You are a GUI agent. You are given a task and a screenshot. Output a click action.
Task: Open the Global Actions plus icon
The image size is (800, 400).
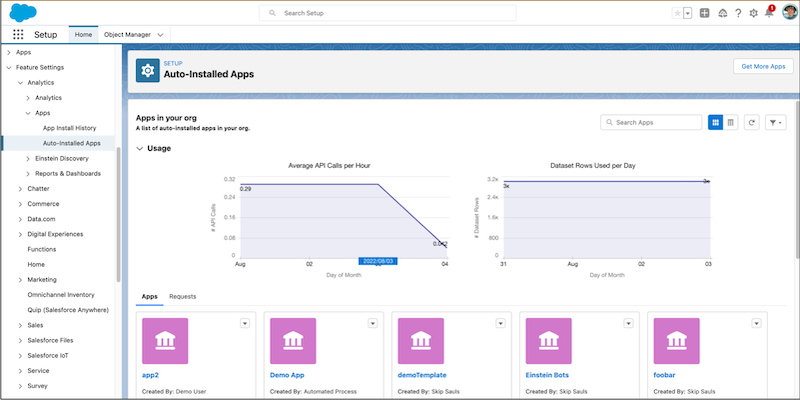705,13
